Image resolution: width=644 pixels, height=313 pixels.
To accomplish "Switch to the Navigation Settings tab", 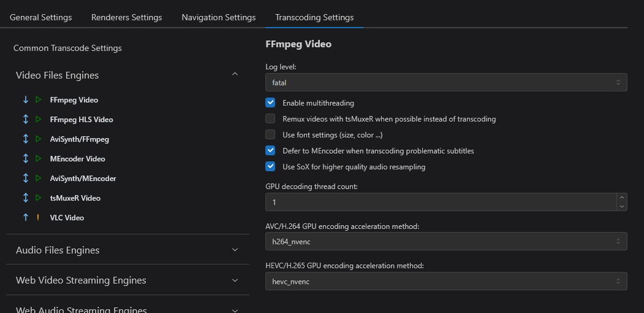I will (x=219, y=18).
